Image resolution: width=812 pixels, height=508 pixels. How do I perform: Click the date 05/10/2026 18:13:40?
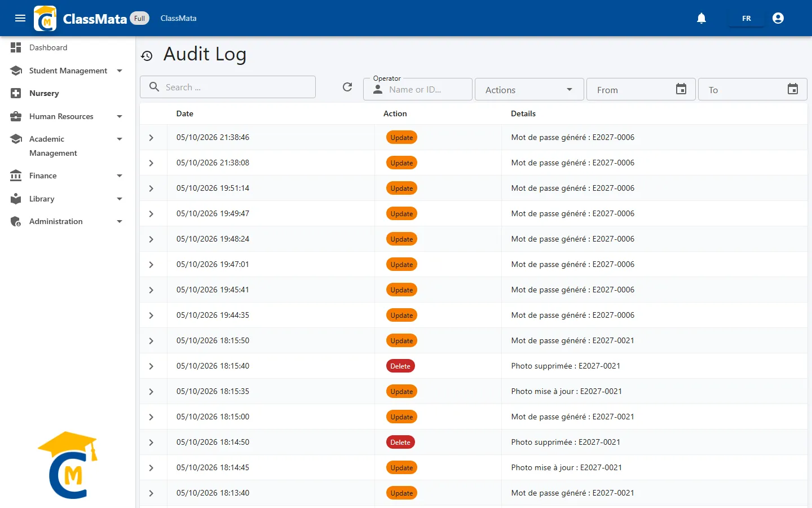click(x=213, y=493)
